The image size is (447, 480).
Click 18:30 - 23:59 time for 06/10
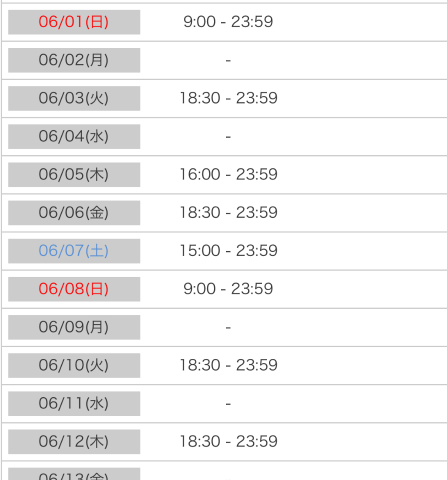click(x=228, y=365)
